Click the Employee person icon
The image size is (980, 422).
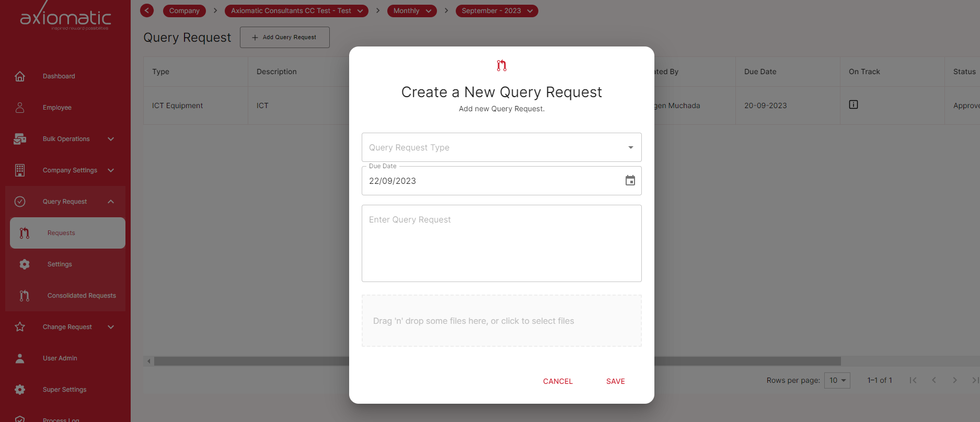(20, 108)
